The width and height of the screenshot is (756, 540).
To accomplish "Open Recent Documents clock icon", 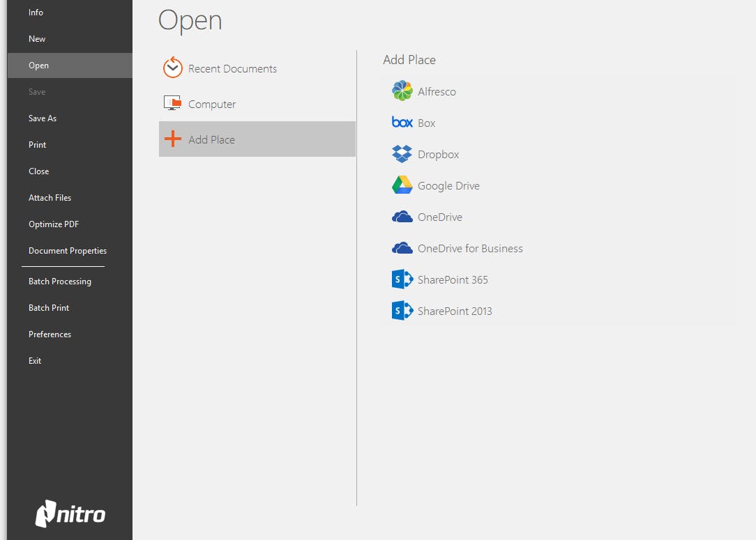I will (172, 68).
